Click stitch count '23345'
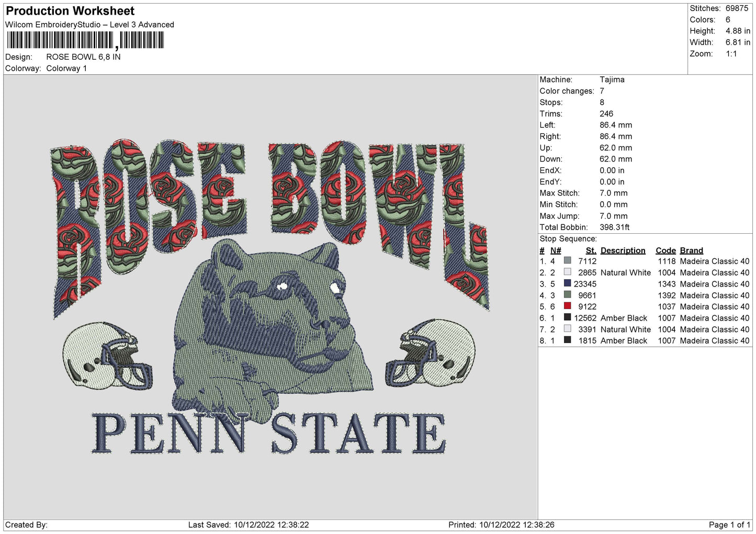The width and height of the screenshot is (756, 534). (x=585, y=284)
